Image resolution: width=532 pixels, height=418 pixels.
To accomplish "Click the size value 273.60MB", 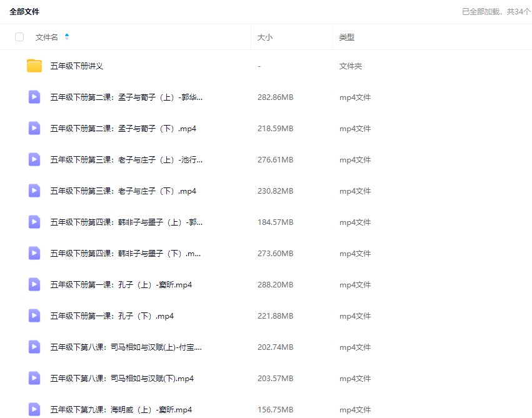I will (275, 253).
